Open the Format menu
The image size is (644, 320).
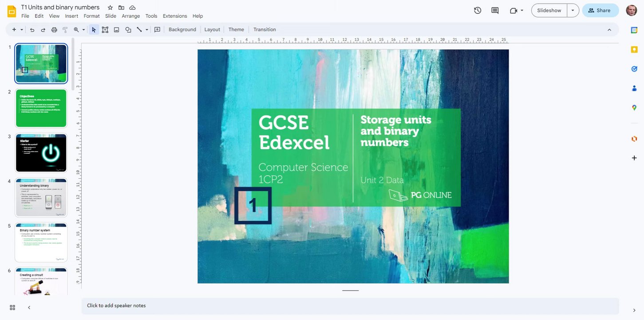point(92,16)
